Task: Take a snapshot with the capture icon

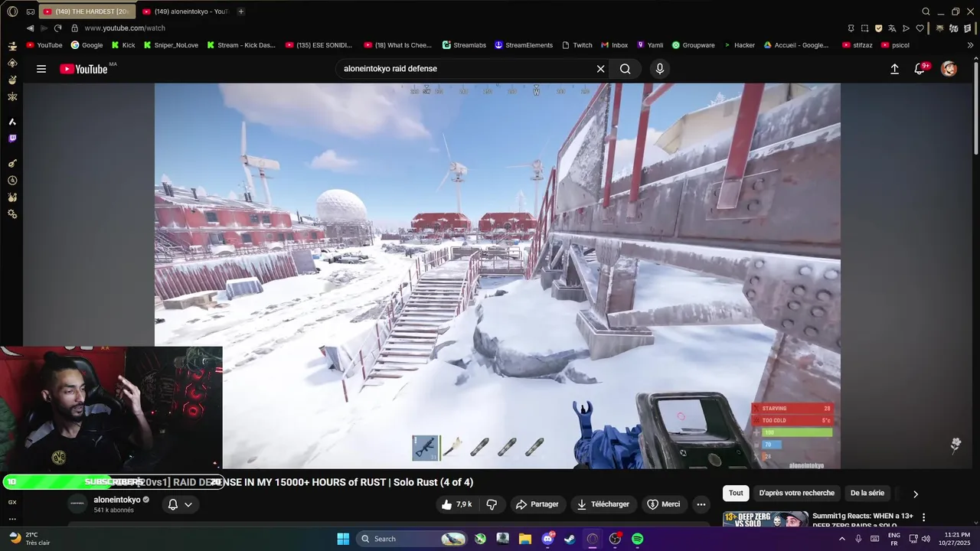Action: 864,28
